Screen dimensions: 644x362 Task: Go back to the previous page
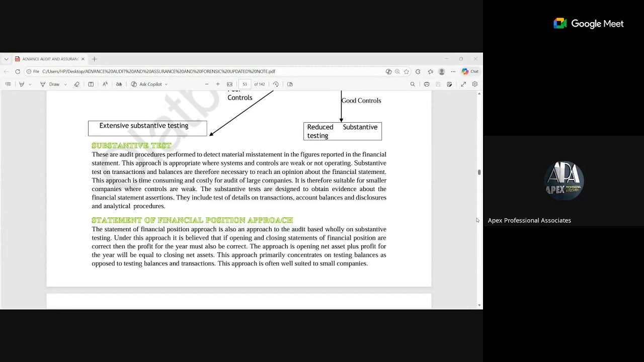coord(7,71)
